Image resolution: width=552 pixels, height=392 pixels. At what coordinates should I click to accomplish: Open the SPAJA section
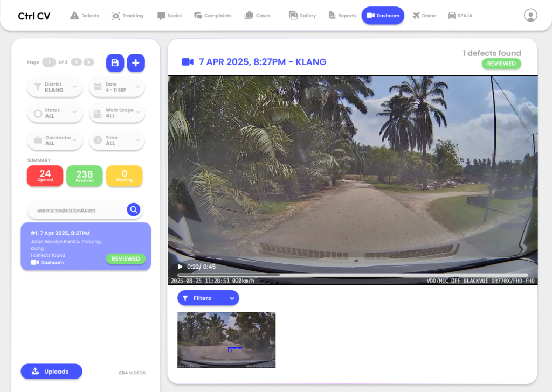pos(460,16)
